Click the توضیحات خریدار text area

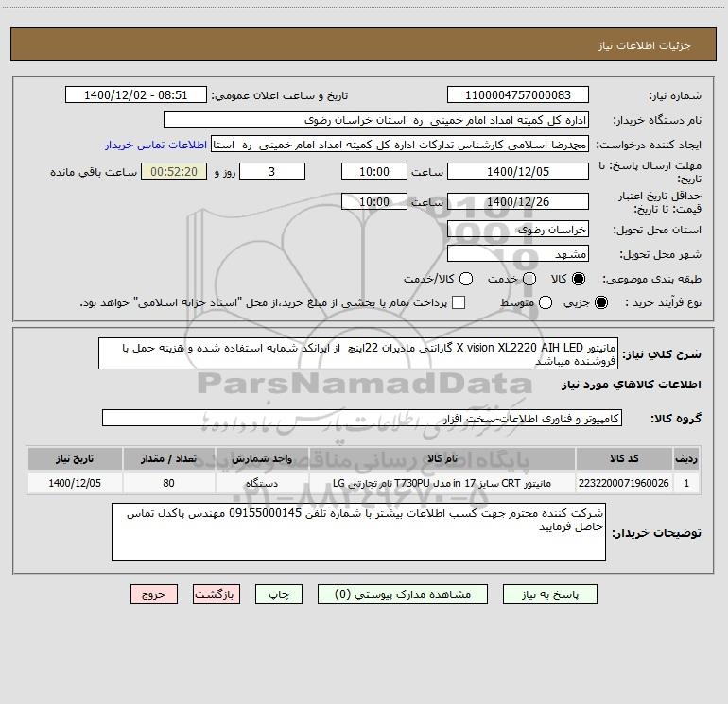[x=358, y=532]
